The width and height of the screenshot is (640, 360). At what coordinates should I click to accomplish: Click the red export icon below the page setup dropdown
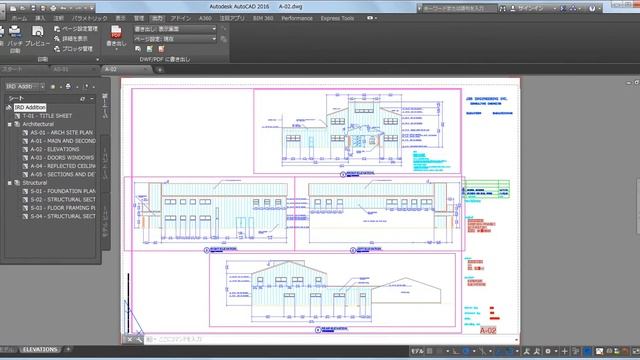coord(161,49)
